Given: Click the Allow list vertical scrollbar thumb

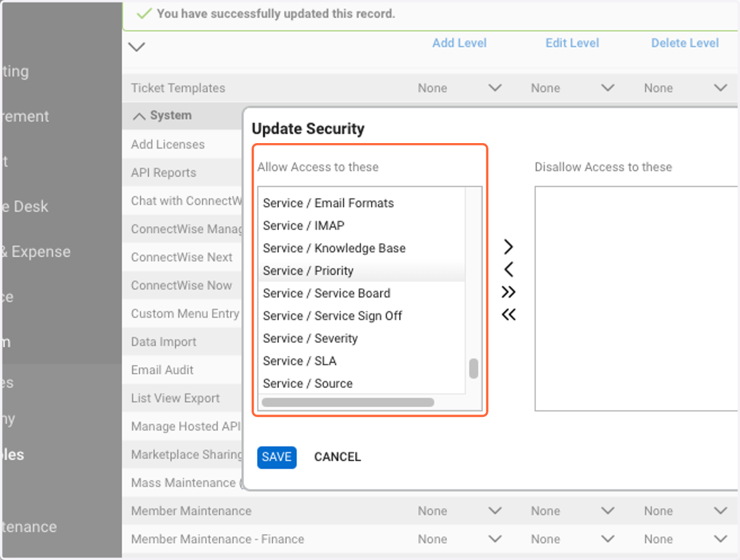Looking at the screenshot, I should 474,368.
